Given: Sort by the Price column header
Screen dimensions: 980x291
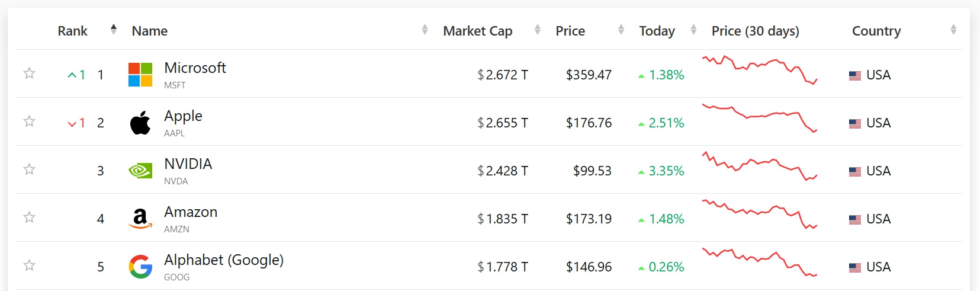Looking at the screenshot, I should tap(570, 31).
